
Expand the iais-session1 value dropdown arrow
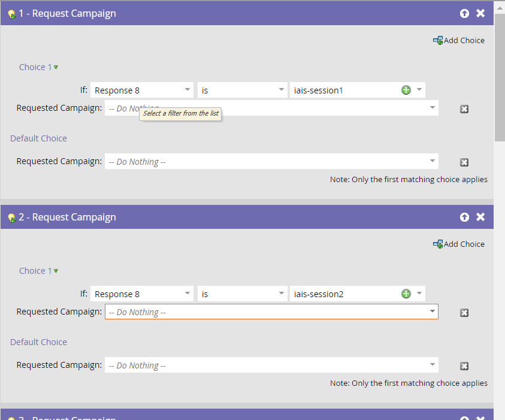pyautogui.click(x=419, y=89)
